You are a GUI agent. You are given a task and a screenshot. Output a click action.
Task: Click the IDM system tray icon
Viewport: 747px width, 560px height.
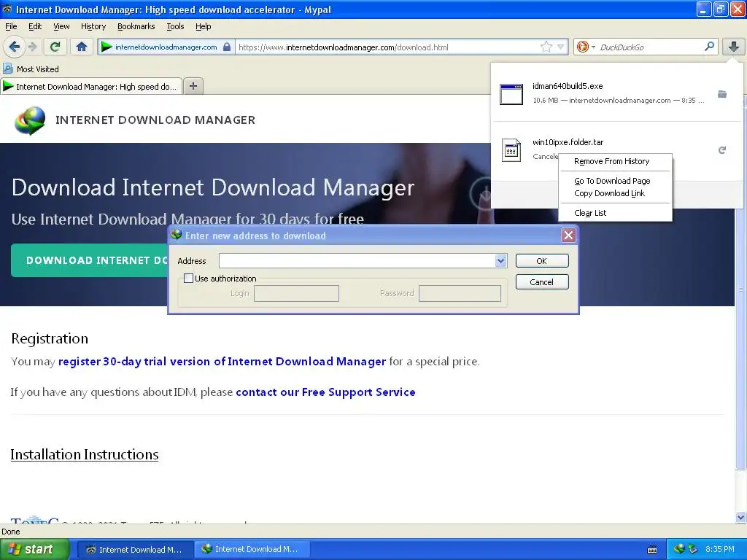[679, 549]
